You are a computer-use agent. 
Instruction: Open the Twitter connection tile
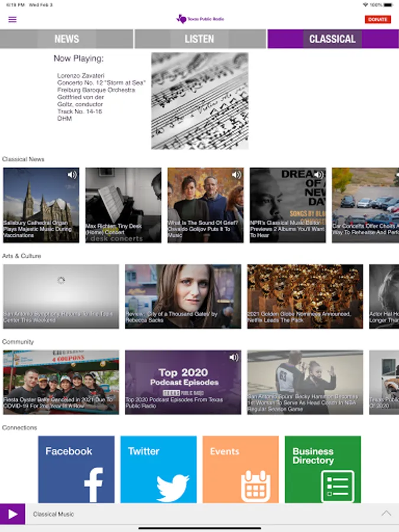point(158,469)
